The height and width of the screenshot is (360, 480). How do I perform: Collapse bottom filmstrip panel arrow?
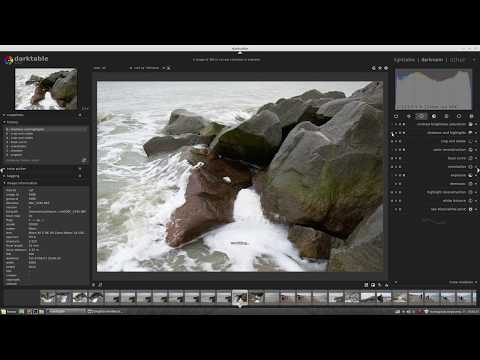coord(240,306)
